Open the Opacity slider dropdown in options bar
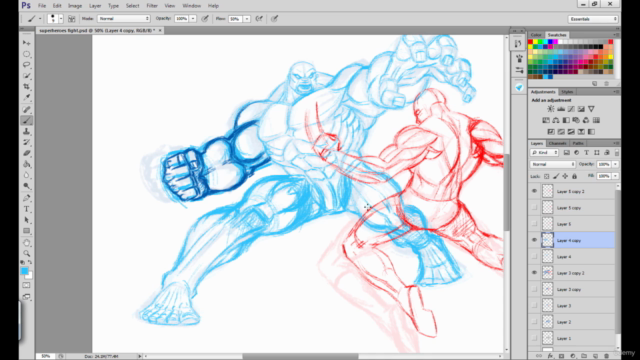 [193, 19]
